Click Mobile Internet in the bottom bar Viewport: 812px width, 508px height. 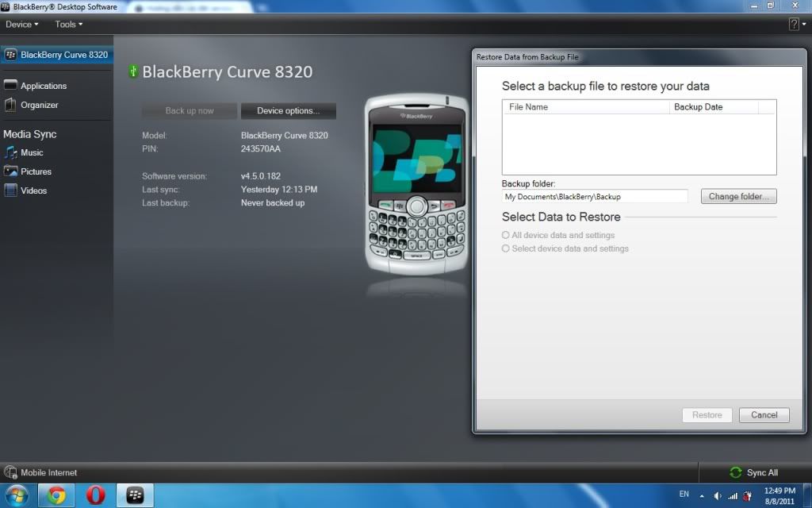[x=48, y=473]
